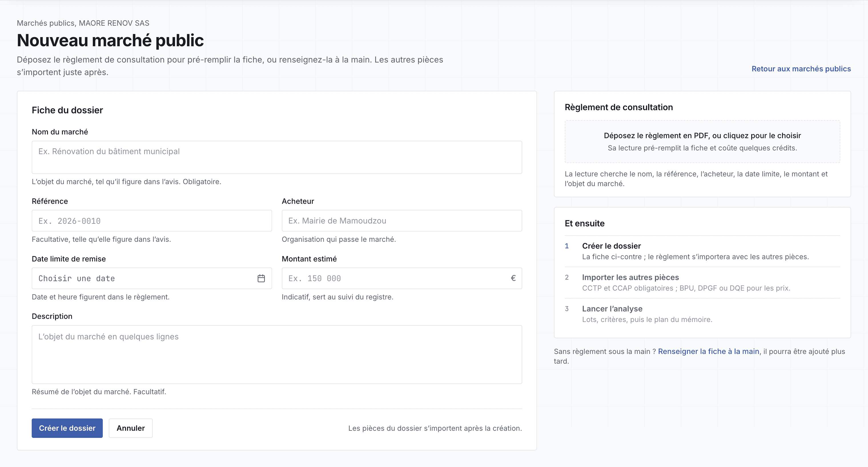
Task: Cancel with the Annuler button
Action: click(x=131, y=428)
